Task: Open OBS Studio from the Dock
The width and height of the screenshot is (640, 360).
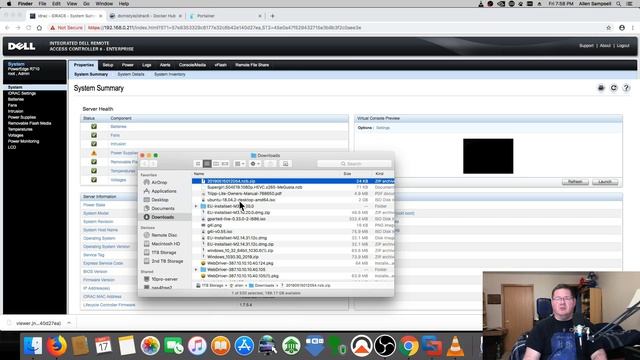Action: tap(385, 346)
